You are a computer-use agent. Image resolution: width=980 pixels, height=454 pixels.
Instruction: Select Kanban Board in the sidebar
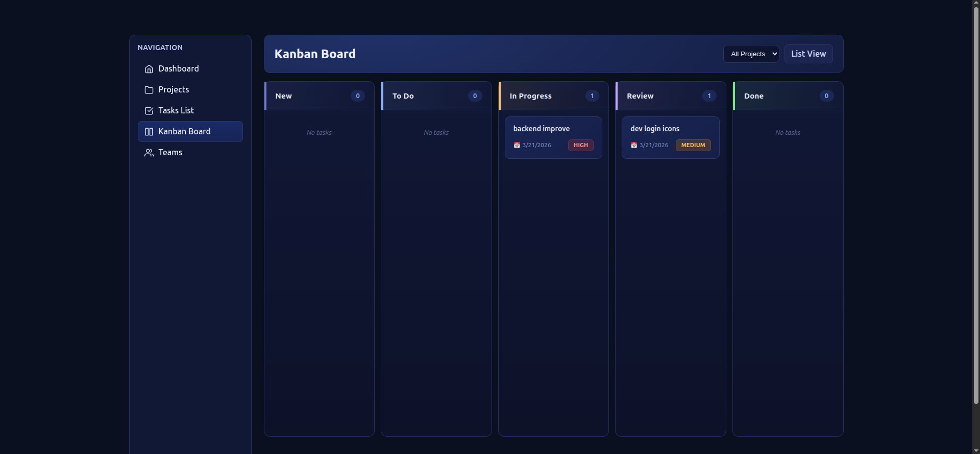[190, 132]
